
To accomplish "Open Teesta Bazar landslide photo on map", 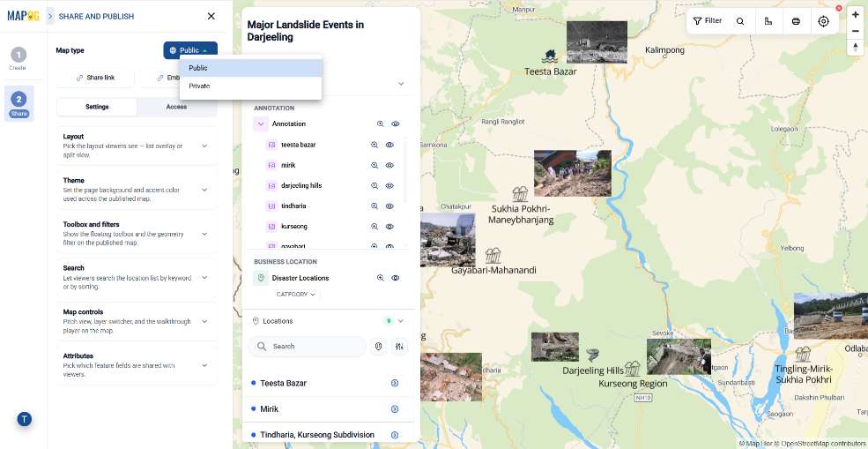I will pyautogui.click(x=597, y=42).
